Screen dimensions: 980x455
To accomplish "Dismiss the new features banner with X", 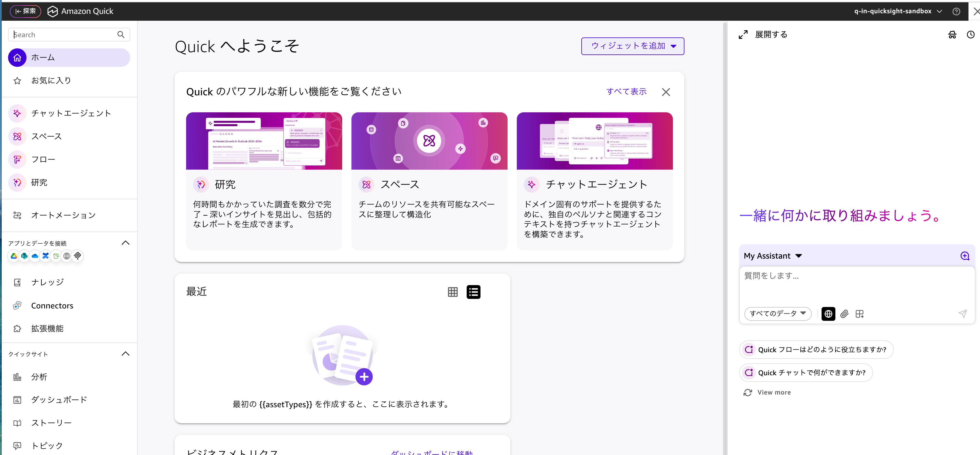I will click(666, 92).
